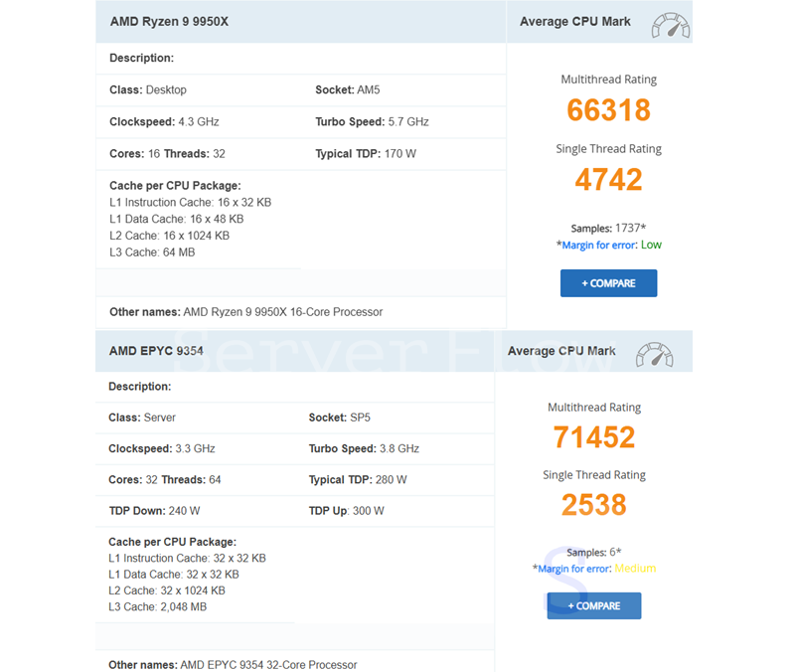Click the 71452 multithread rating value
The height and width of the screenshot is (672, 793).
pyautogui.click(x=594, y=437)
